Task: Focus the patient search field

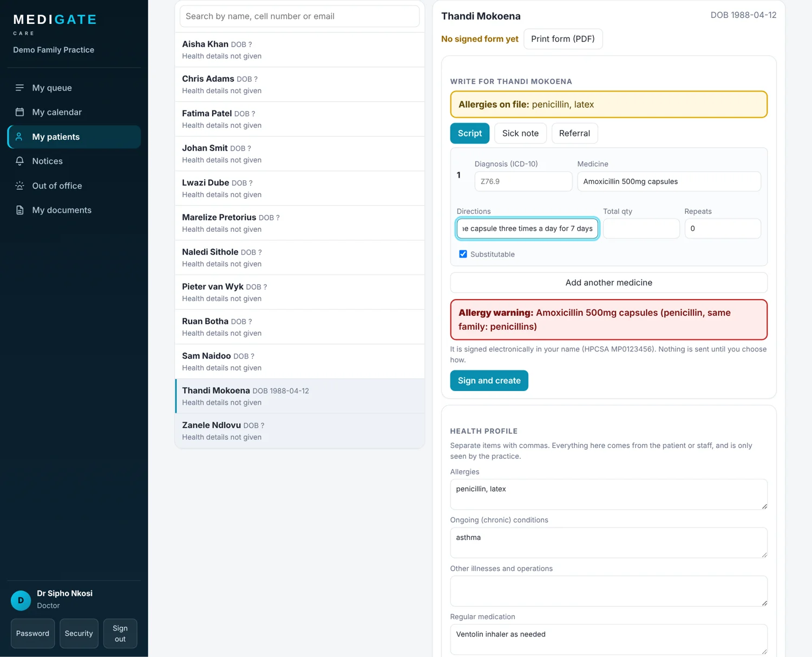Action: [299, 16]
